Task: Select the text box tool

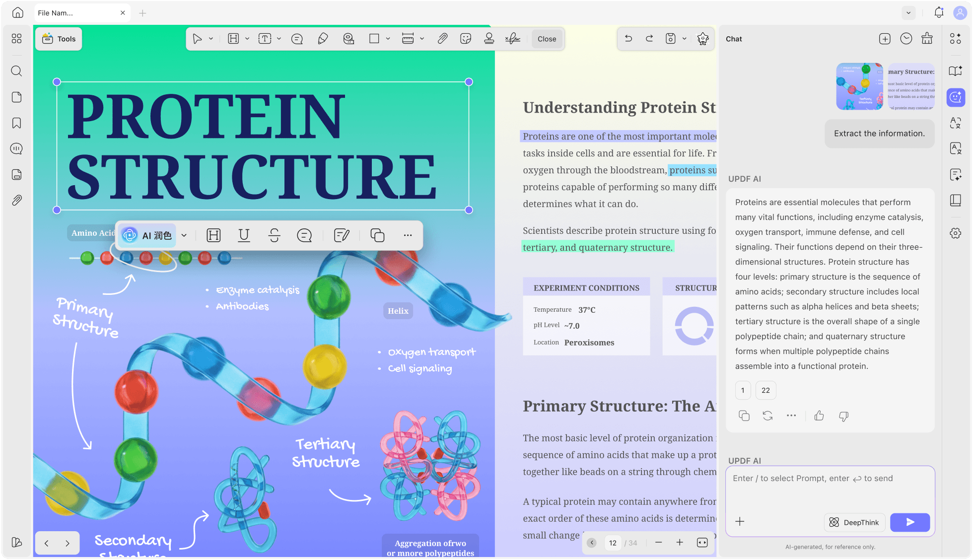Action: pyautogui.click(x=265, y=39)
